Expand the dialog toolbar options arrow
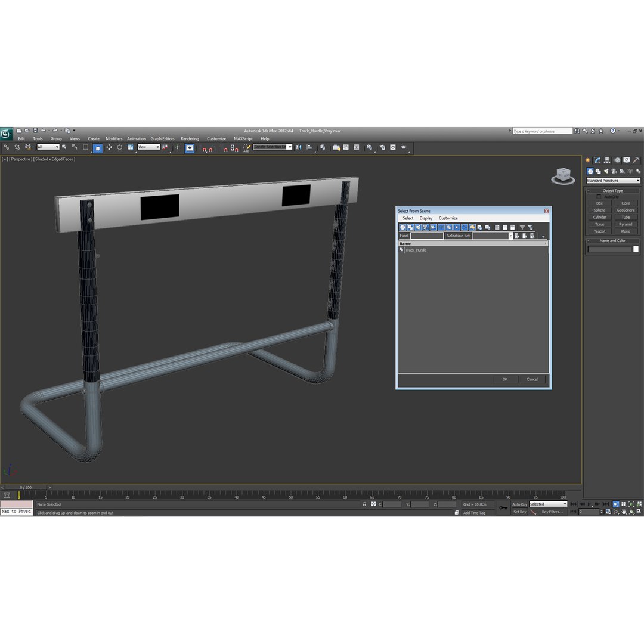Screen dimensions: 644x644 pos(543,237)
